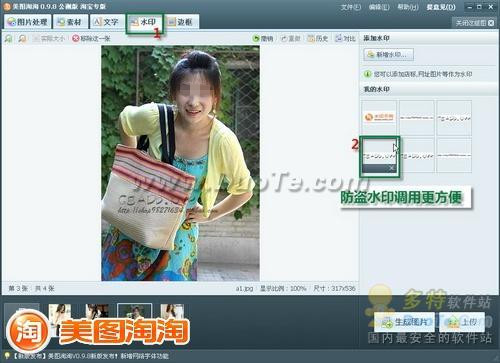The width and height of the screenshot is (500, 363).
Task: Click the 对比 (compare) toolbar item
Action: 345,39
